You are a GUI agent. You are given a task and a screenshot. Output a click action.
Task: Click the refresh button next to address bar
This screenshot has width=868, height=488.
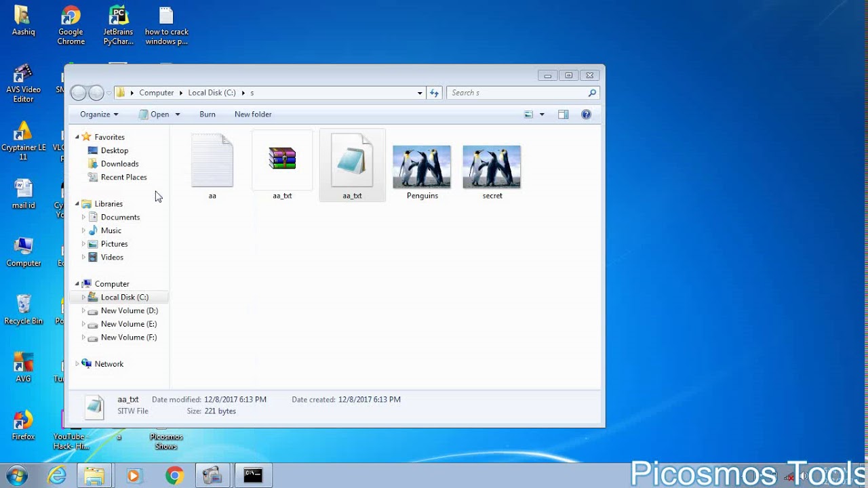pyautogui.click(x=434, y=93)
